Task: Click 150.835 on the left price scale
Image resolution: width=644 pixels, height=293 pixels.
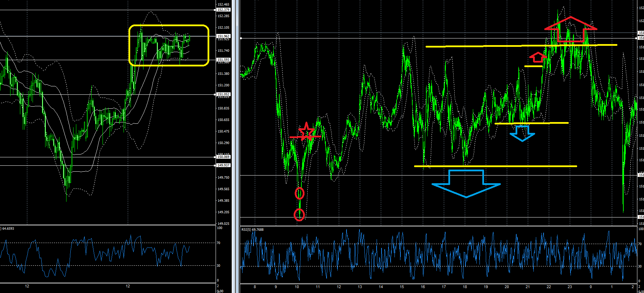Action: pyautogui.click(x=224, y=108)
